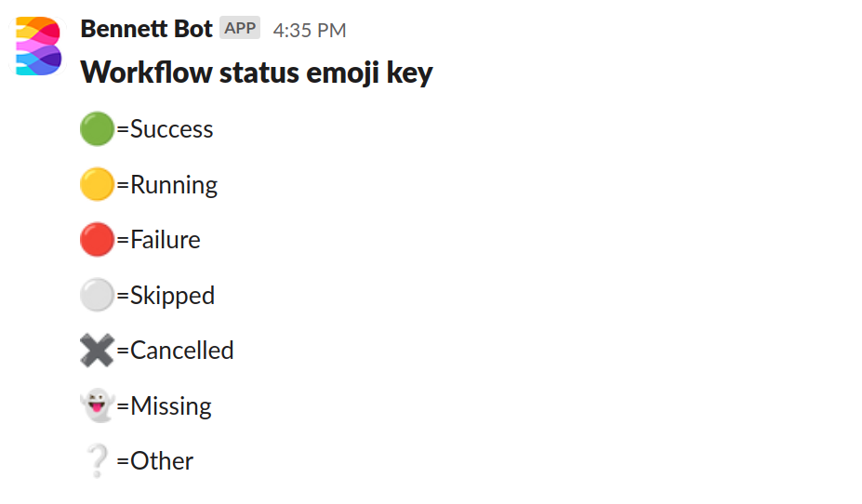
Task: Click the white question mark Other emoji
Action: [98, 460]
